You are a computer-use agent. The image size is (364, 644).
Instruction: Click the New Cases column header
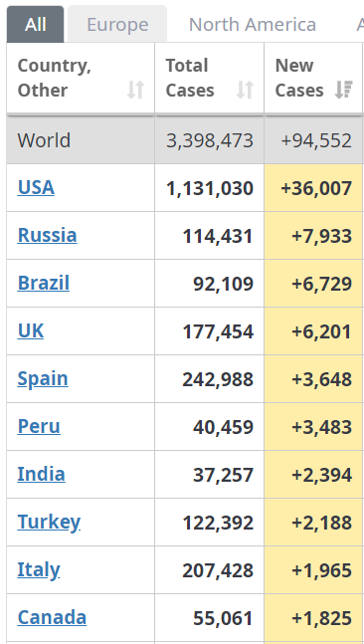click(x=313, y=78)
